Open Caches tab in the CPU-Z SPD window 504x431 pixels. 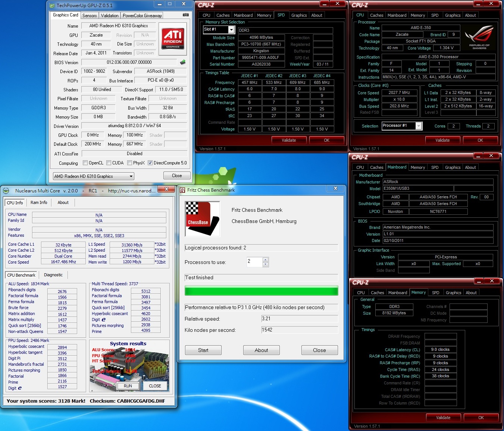[223, 15]
